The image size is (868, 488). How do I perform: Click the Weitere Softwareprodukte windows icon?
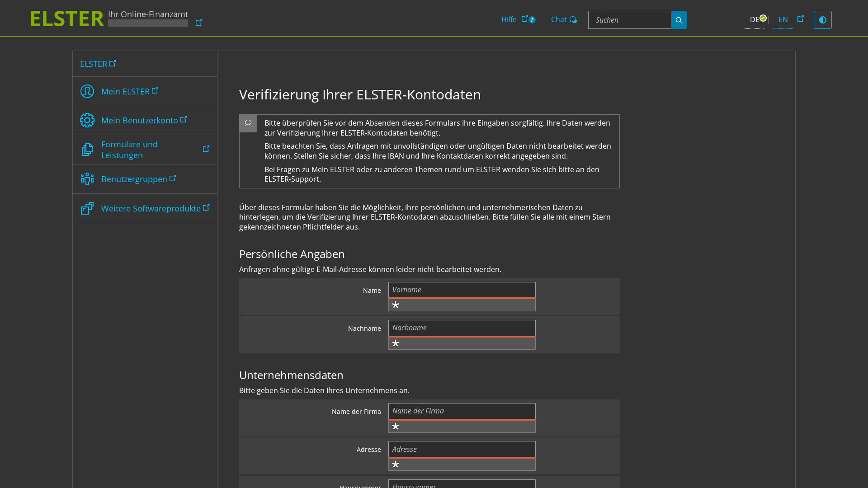[87, 208]
